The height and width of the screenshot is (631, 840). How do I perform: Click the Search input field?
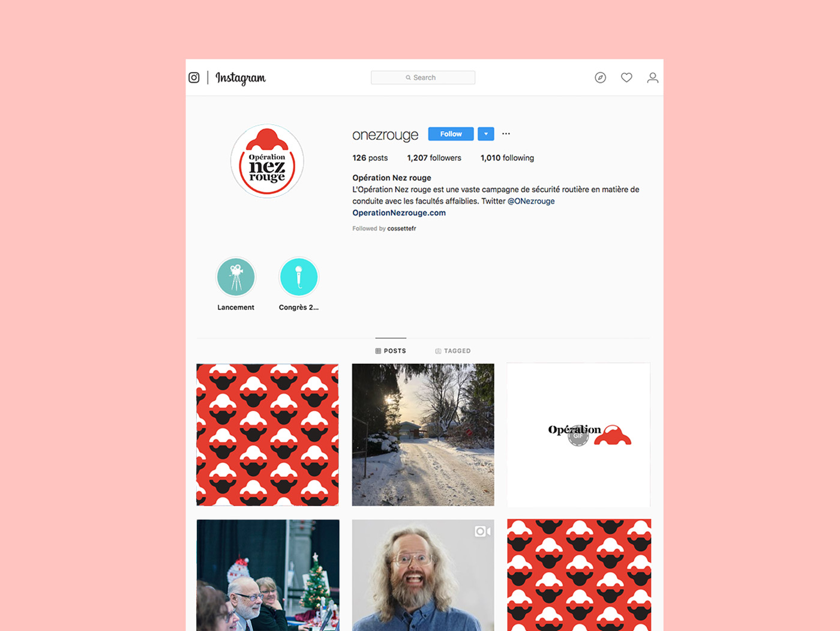423,77
